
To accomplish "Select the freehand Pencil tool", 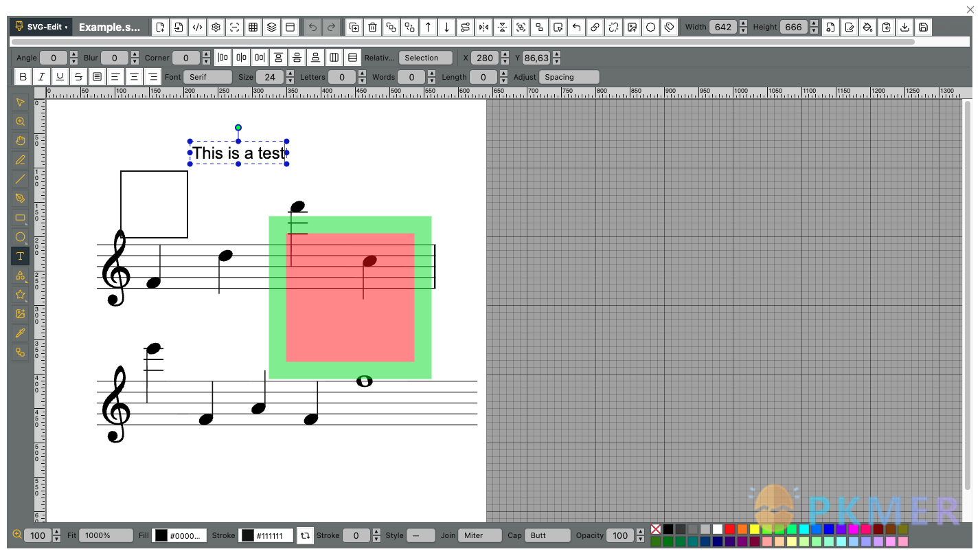I will pos(20,160).
